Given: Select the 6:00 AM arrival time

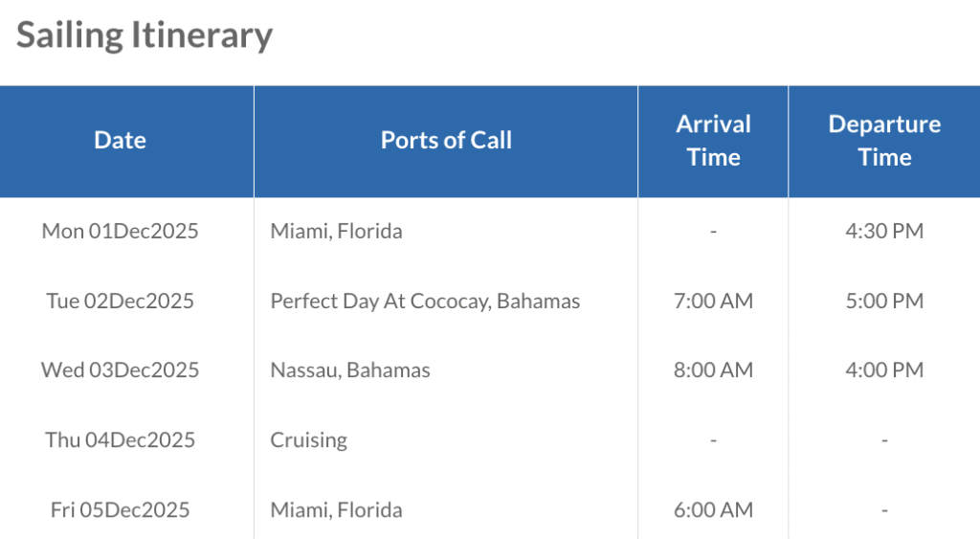Looking at the screenshot, I should tap(713, 509).
